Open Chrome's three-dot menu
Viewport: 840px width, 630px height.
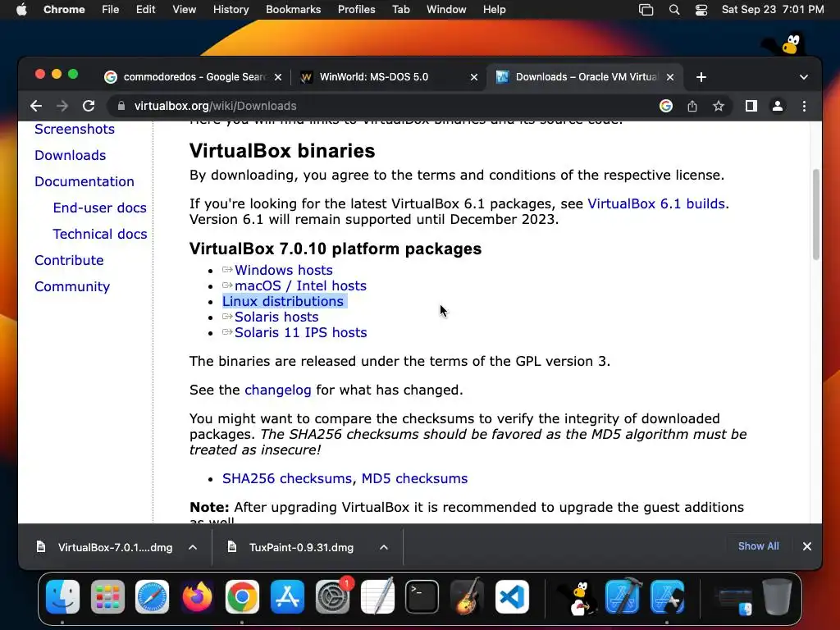804,106
